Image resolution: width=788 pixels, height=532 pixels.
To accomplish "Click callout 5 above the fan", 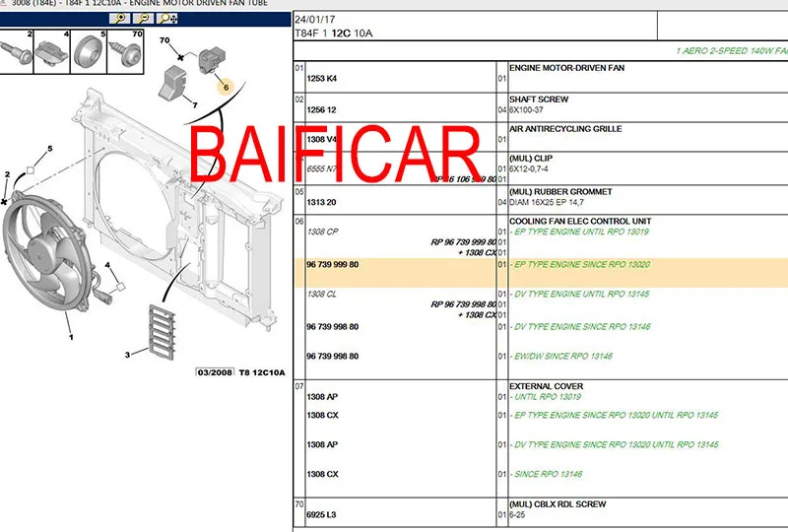I will coord(50,149).
